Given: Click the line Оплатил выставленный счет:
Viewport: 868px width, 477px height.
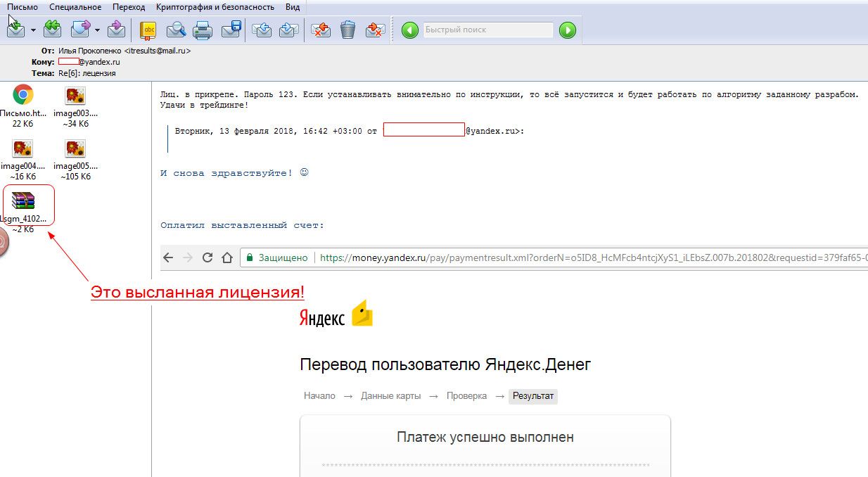Looking at the screenshot, I should coord(242,225).
